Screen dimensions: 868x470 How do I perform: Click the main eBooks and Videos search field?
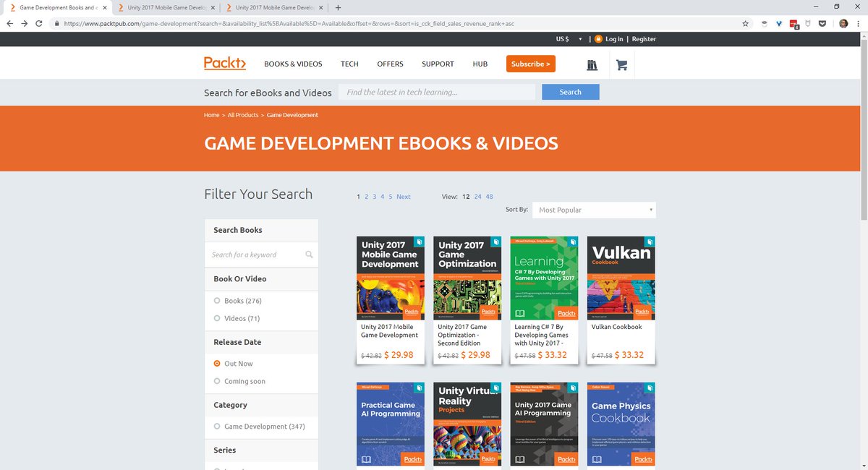(437, 92)
